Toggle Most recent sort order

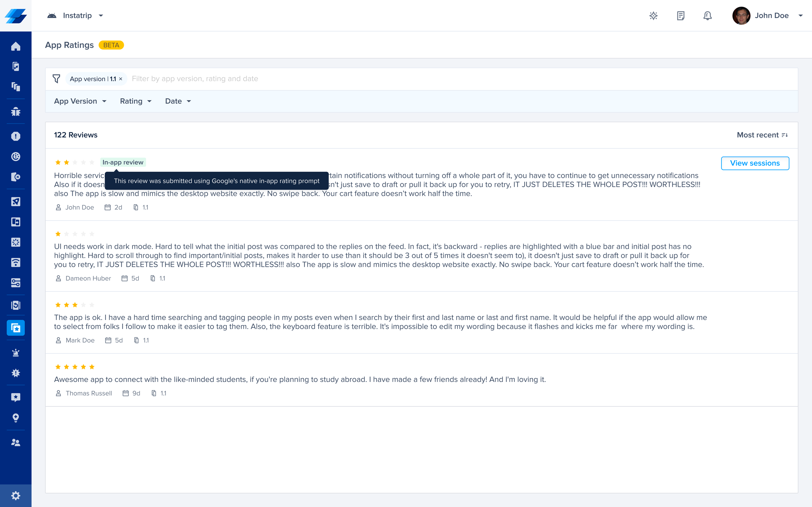tap(762, 135)
